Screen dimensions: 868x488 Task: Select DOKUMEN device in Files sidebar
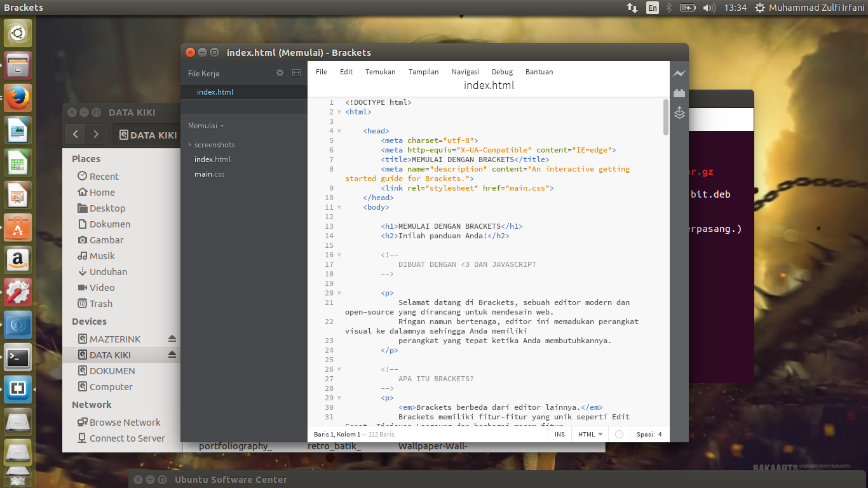[x=106, y=371]
